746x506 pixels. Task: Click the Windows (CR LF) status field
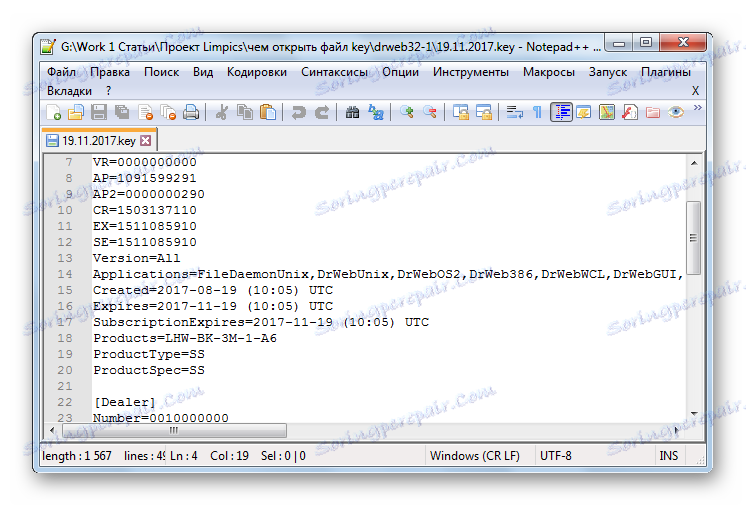click(x=480, y=456)
